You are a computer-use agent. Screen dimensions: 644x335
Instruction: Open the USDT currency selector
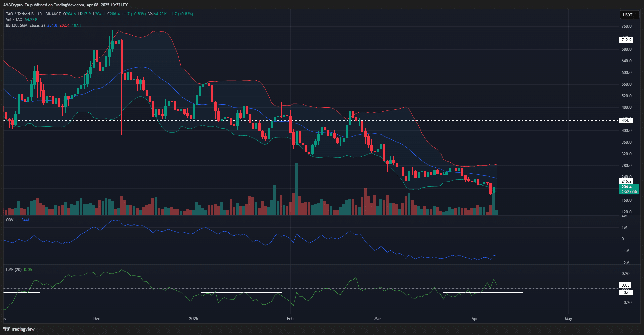629,15
